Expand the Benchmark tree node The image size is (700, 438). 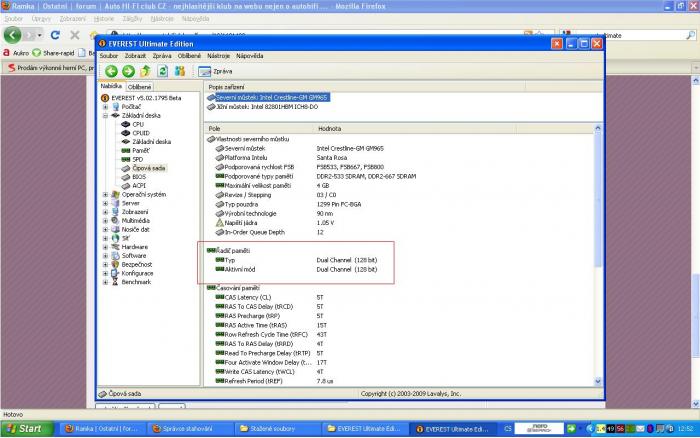tap(105, 281)
